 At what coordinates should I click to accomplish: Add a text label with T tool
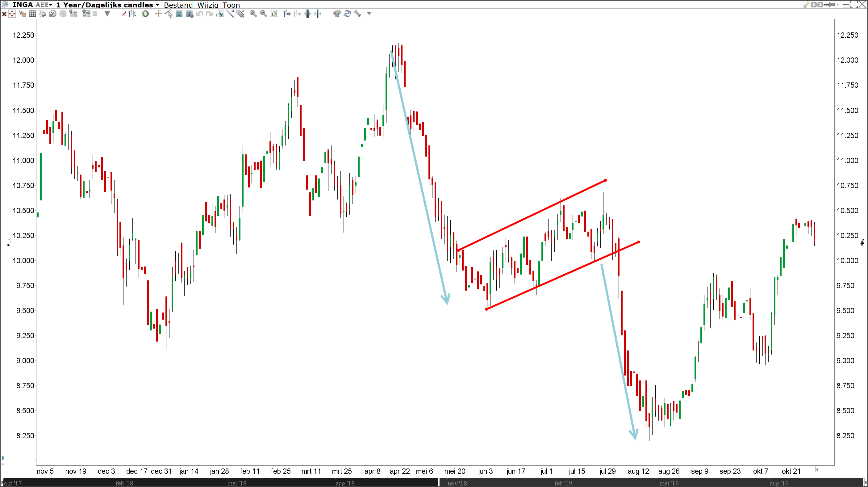pyautogui.click(x=179, y=14)
